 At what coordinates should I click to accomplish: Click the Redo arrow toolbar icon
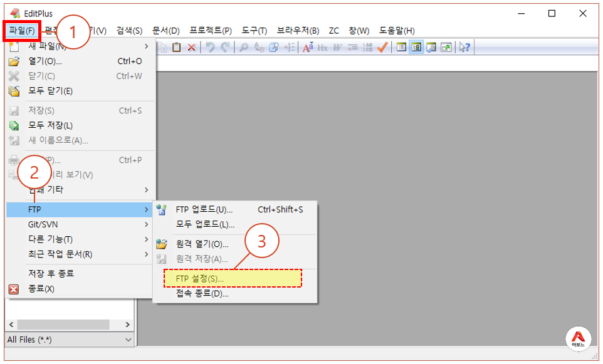coord(226,47)
